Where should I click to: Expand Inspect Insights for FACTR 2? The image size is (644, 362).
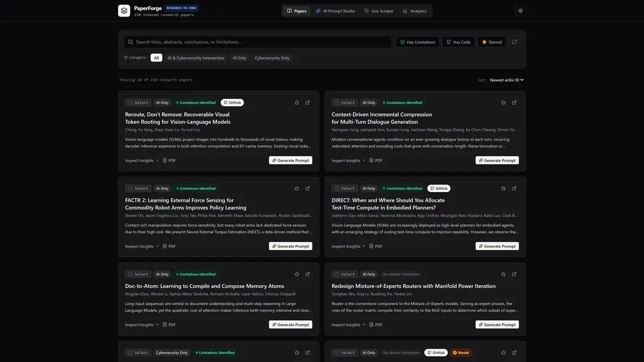[142, 246]
